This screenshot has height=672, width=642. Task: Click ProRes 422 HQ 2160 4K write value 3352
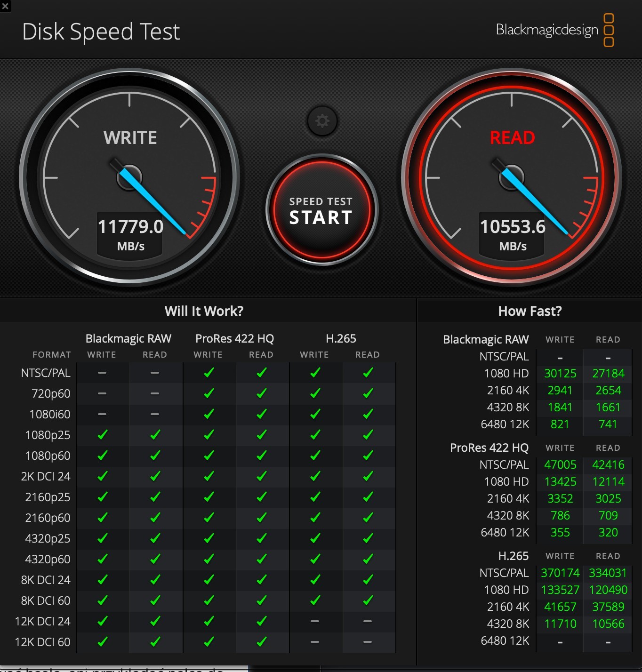tap(560, 498)
